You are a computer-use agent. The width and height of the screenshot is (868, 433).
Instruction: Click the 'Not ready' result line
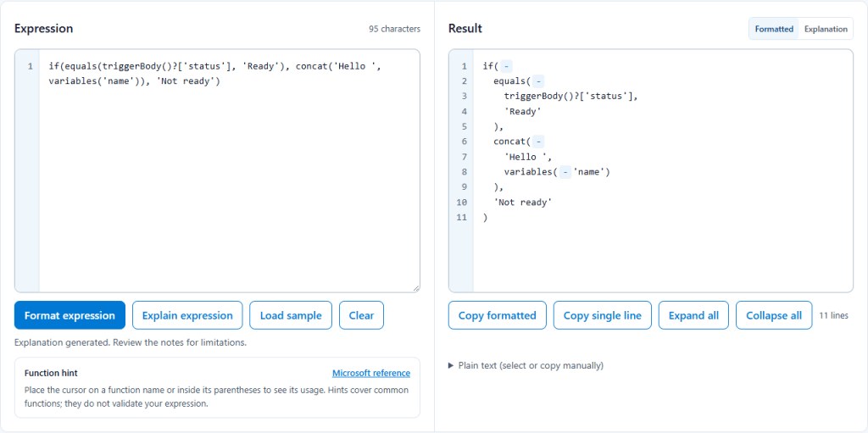coord(523,203)
